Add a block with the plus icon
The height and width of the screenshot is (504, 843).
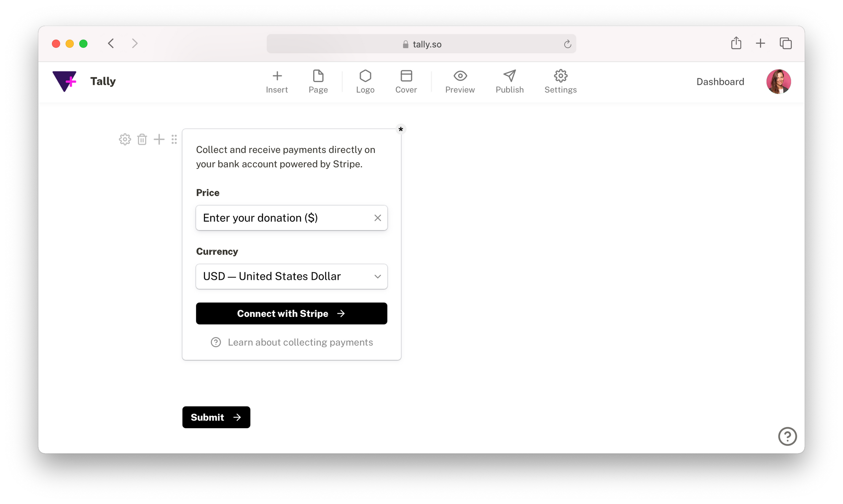[159, 139]
